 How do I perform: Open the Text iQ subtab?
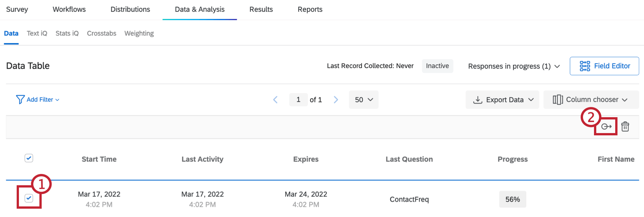pos(37,33)
